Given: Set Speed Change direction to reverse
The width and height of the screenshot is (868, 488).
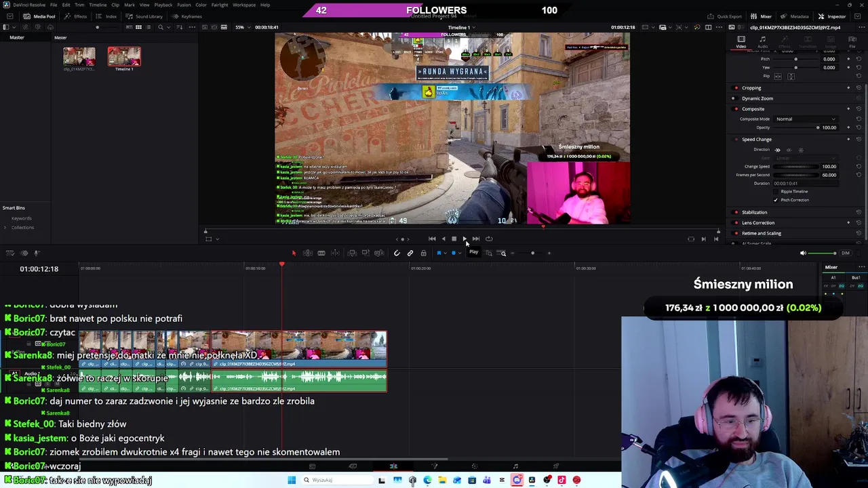Looking at the screenshot, I should pos(789,150).
